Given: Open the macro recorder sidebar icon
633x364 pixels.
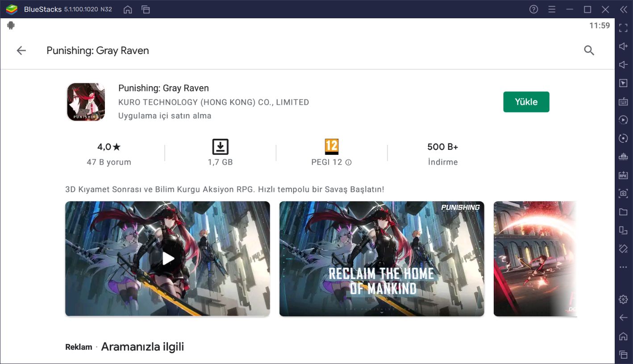Looking at the screenshot, I should (x=623, y=120).
